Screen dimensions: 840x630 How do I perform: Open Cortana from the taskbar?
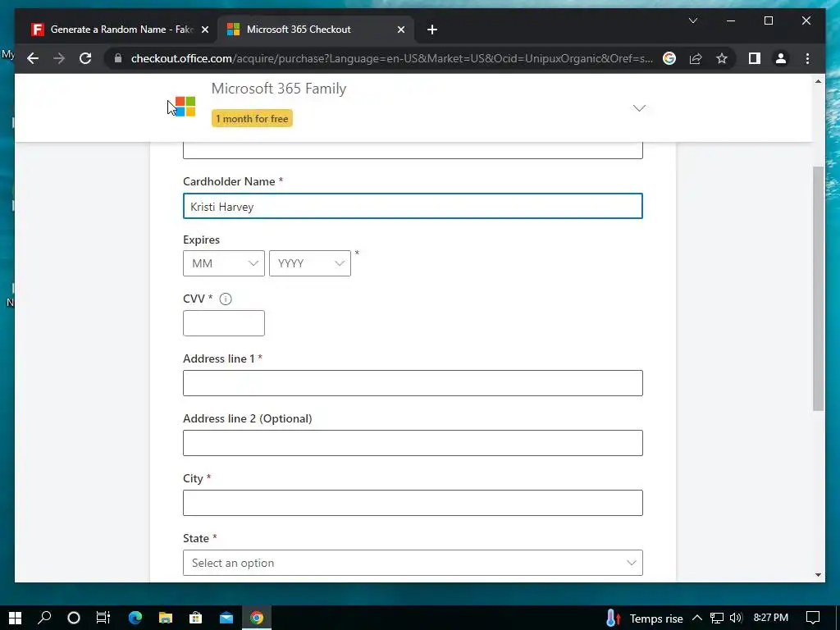[73, 618]
